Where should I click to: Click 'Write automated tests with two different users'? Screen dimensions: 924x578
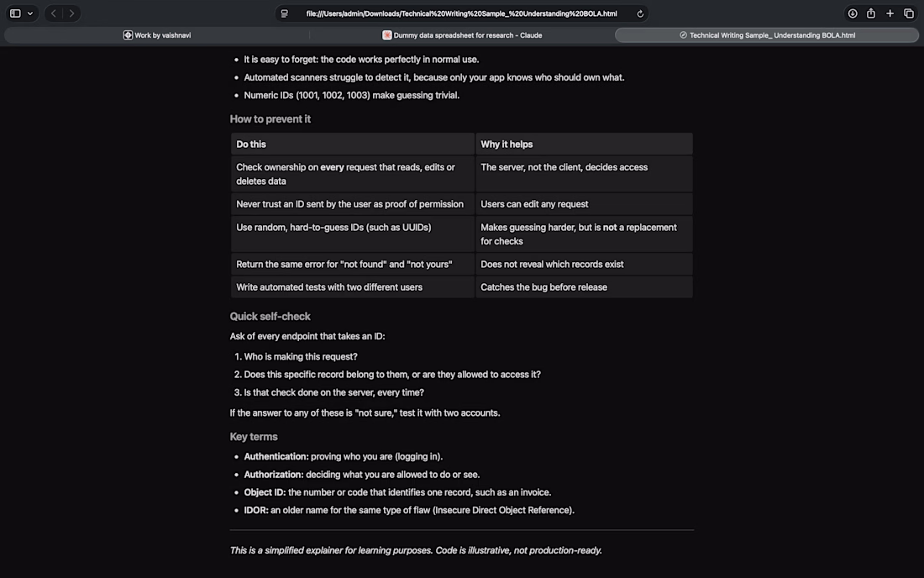pyautogui.click(x=353, y=287)
